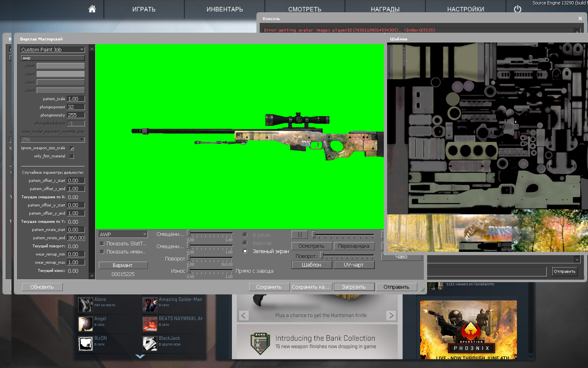The height and width of the screenshot is (368, 588).
Task: Click color1 swatch field
Action: click(x=60, y=74)
